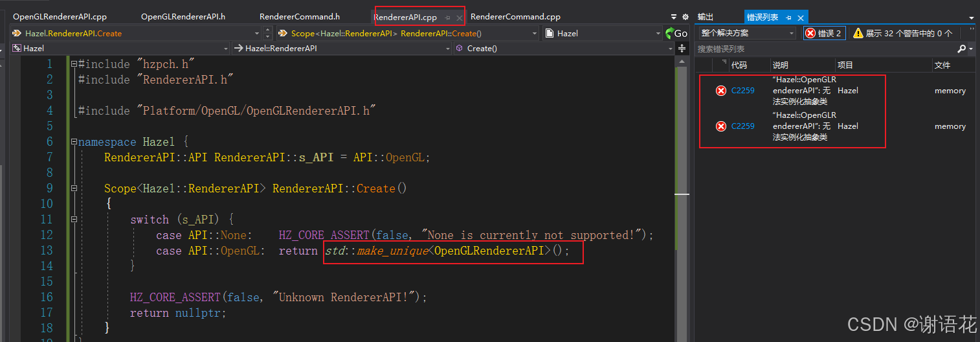The height and width of the screenshot is (342, 980).
Task: Switch to the 输出 (Output) panel tab
Action: pyautogui.click(x=706, y=17)
